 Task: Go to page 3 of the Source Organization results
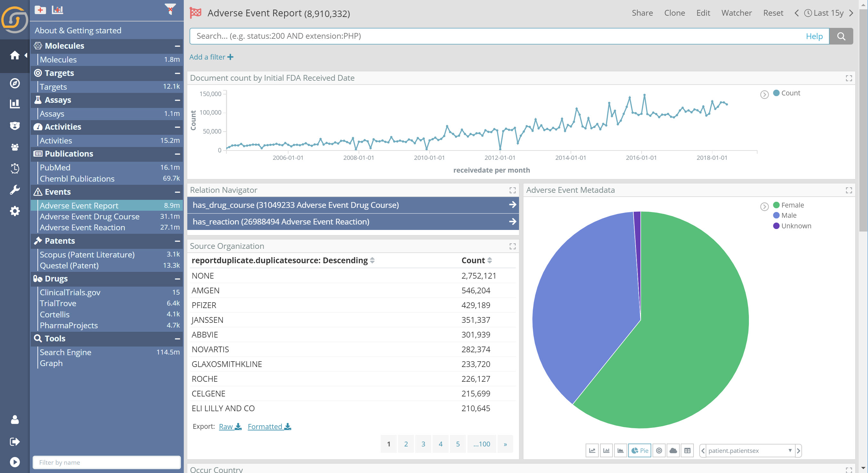[423, 444]
